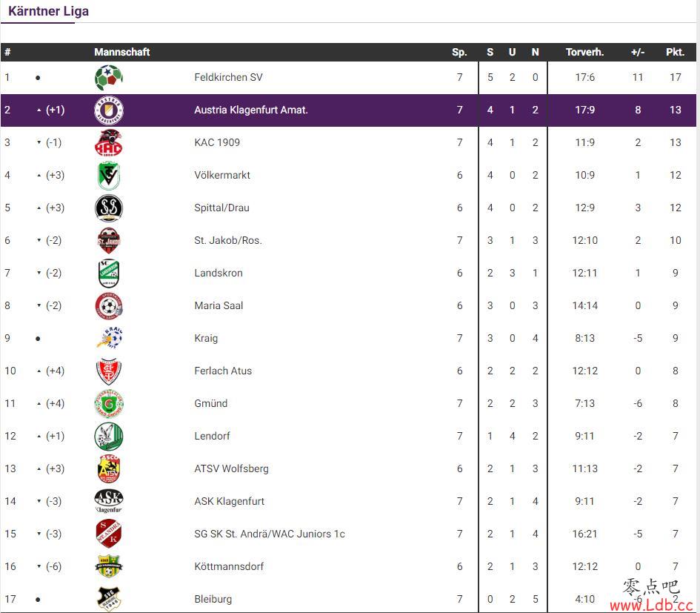Click the up arrow beside Völkermarkt's +3

[x=39, y=176]
